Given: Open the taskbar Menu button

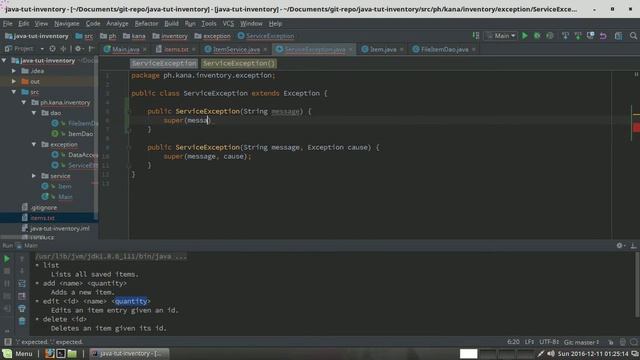Looking at the screenshot, I should tap(18, 353).
